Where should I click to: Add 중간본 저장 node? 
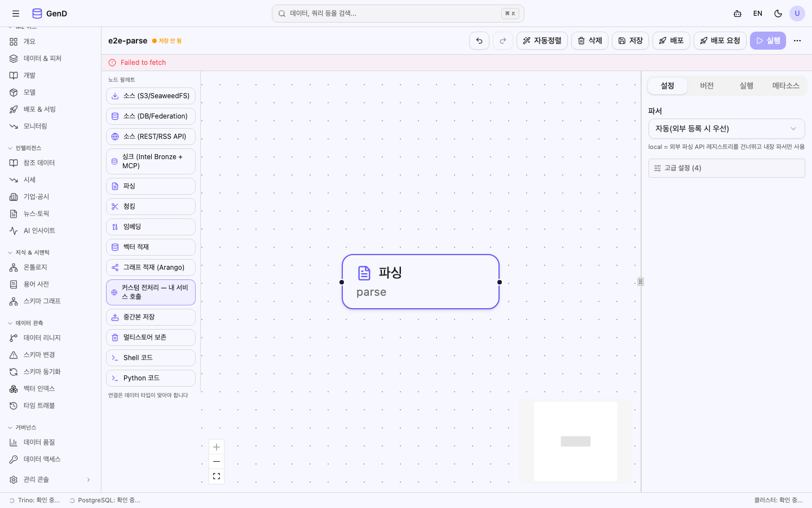coord(151,317)
